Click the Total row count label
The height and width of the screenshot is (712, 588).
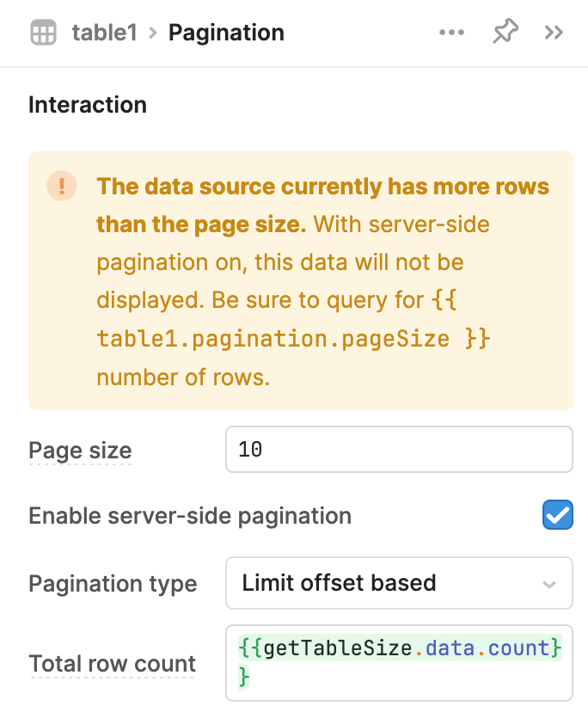click(x=112, y=664)
